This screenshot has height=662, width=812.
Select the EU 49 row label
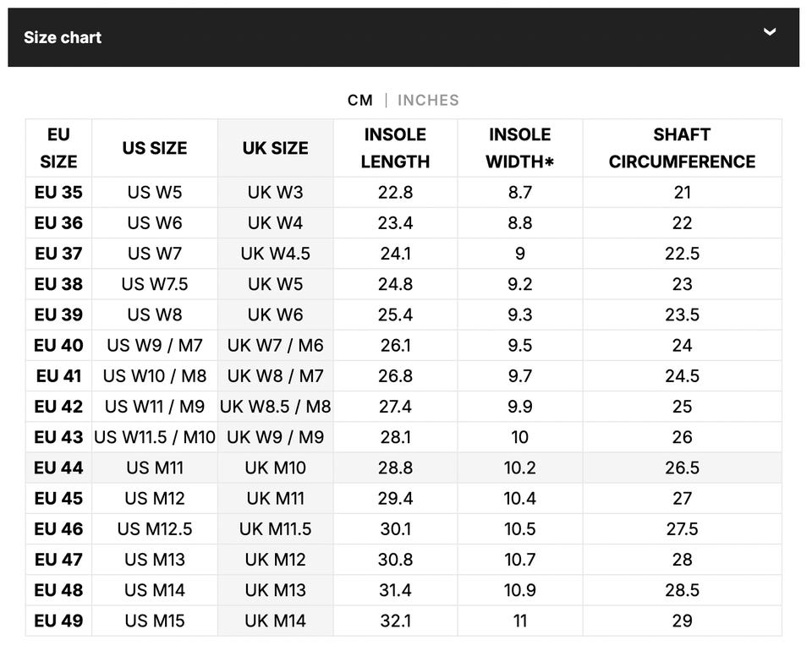[58, 621]
